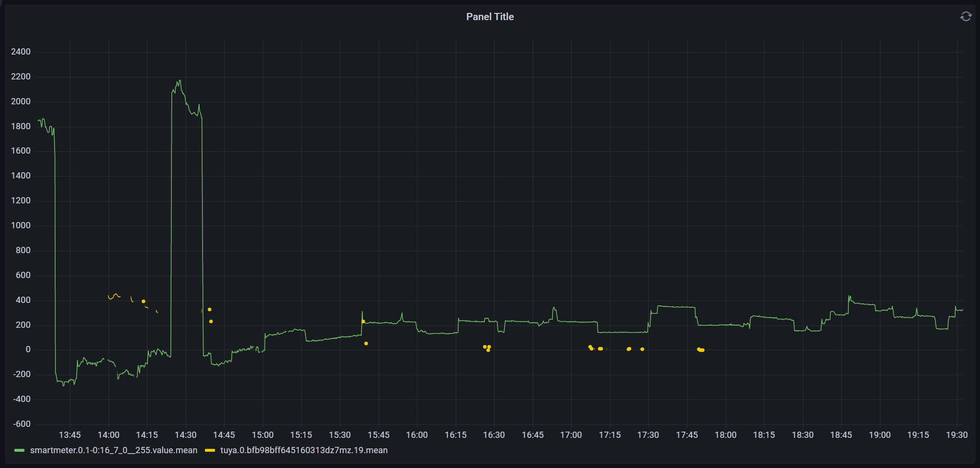The width and height of the screenshot is (980, 468).
Task: Open color picker for green smartmeter swatch
Action: click(x=20, y=450)
